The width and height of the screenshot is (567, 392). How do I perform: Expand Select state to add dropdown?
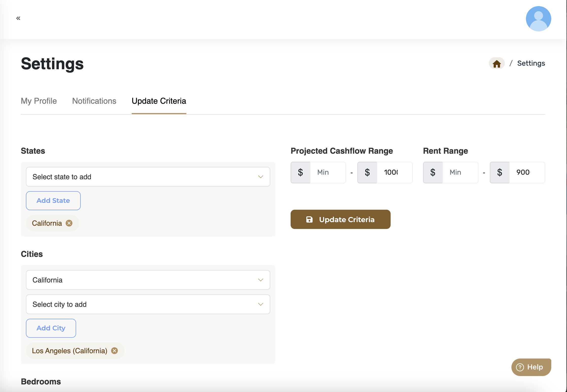coord(148,177)
